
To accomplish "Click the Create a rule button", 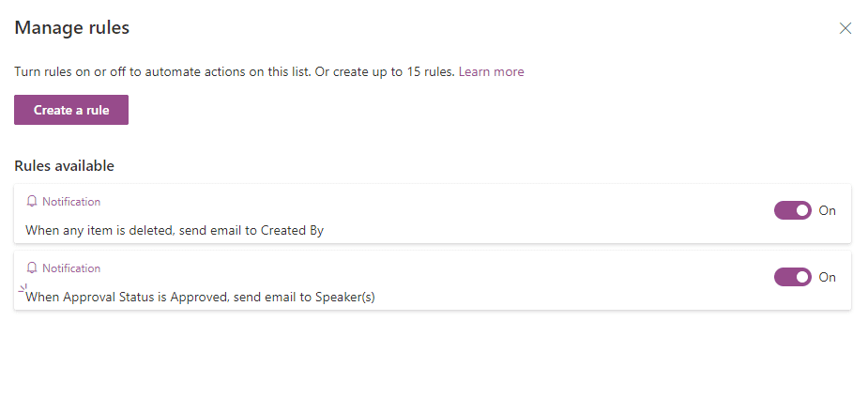I will pos(71,110).
